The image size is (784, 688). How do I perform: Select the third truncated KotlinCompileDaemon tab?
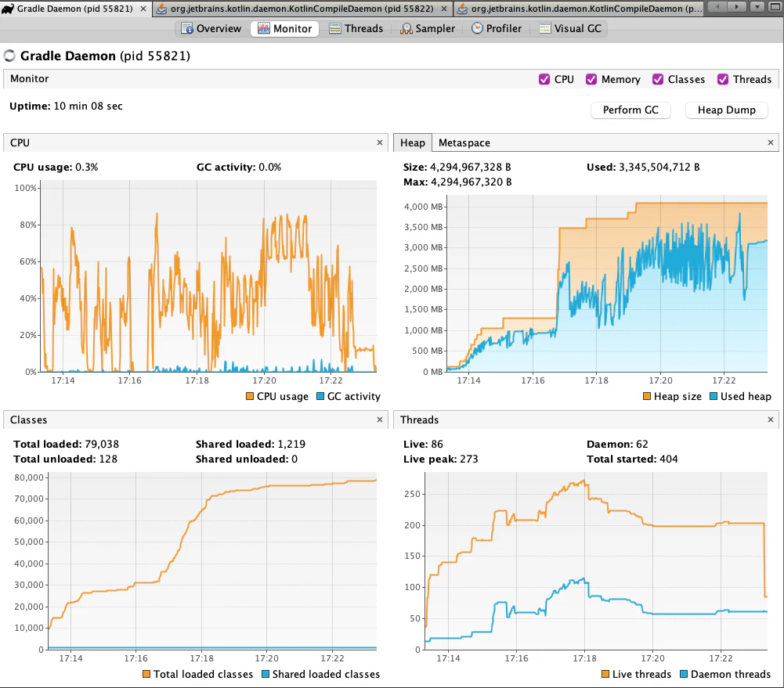(579, 9)
